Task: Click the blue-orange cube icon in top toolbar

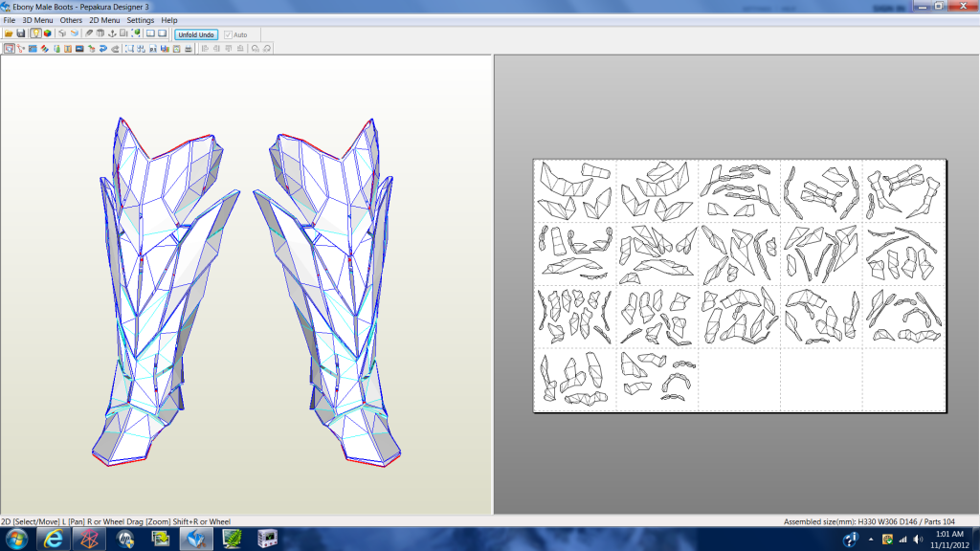Action: (75, 33)
